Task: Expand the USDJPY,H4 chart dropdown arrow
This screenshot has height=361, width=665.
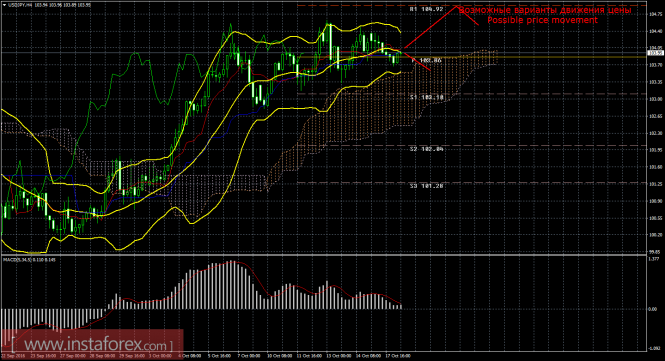Action: coord(4,5)
